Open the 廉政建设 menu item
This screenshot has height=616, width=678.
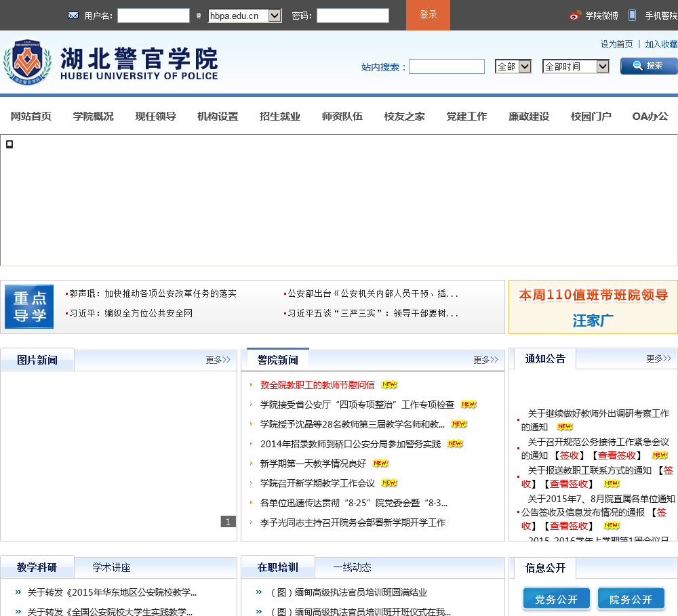pos(529,117)
